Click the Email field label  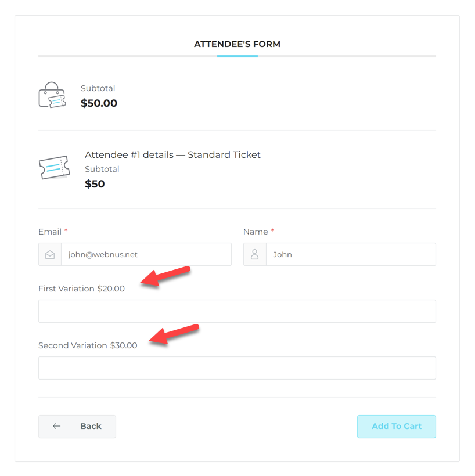tap(50, 232)
